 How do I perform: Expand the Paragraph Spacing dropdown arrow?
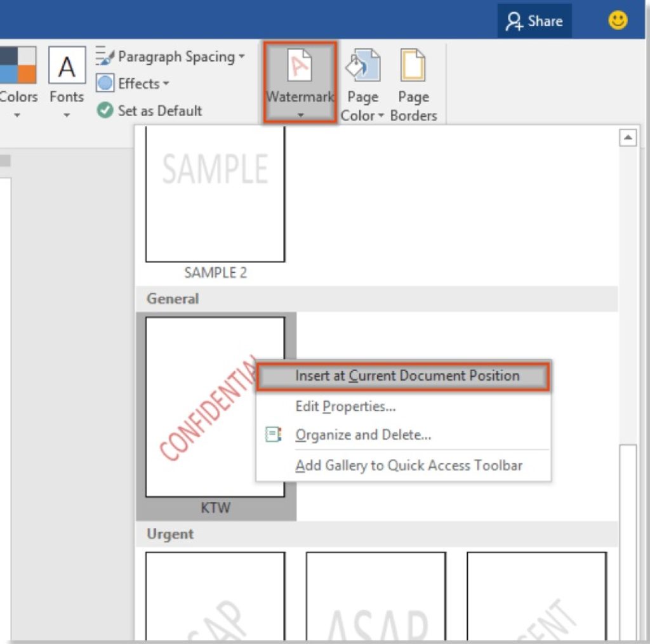[242, 57]
